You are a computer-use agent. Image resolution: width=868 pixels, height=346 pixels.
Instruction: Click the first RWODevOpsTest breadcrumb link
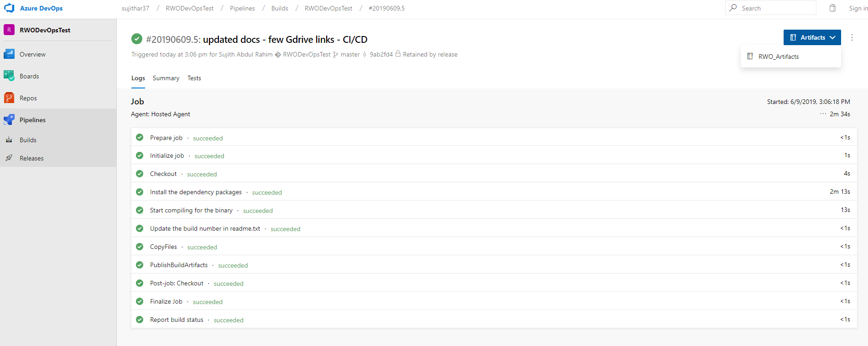point(190,8)
